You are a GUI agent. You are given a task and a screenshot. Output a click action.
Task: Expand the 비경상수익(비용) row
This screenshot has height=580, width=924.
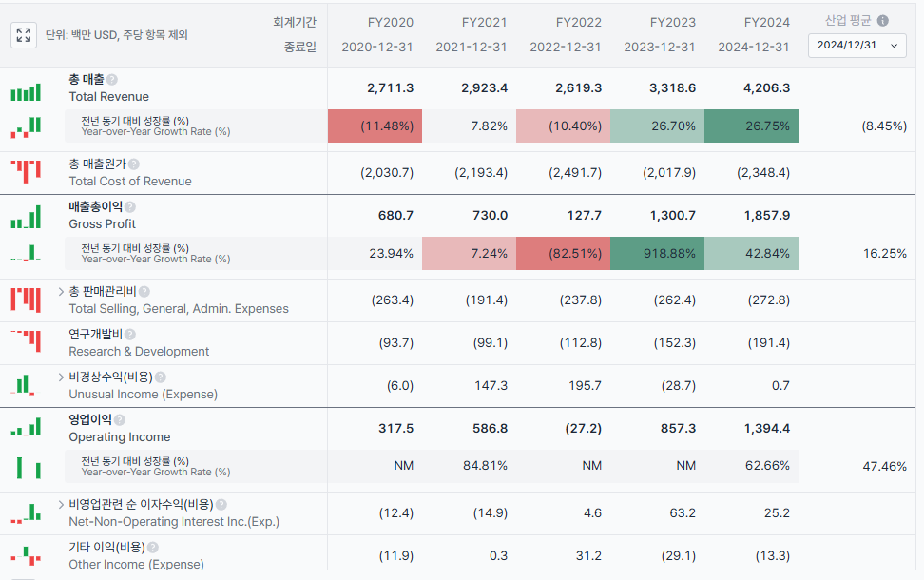pos(61,377)
